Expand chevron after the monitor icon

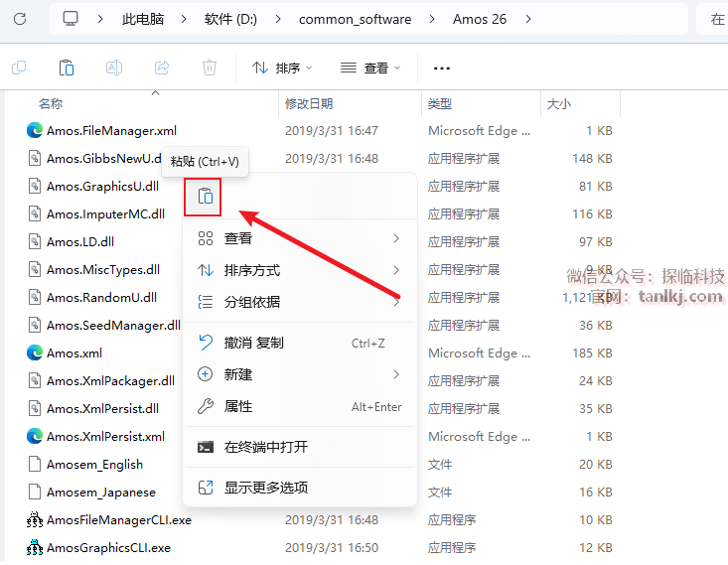[x=100, y=19]
